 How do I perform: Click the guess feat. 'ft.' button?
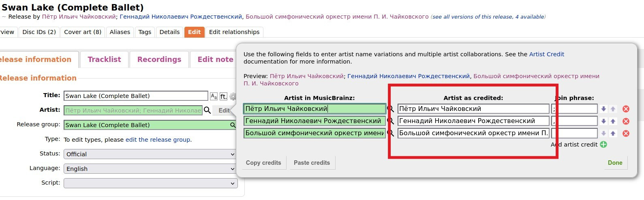pos(223,96)
